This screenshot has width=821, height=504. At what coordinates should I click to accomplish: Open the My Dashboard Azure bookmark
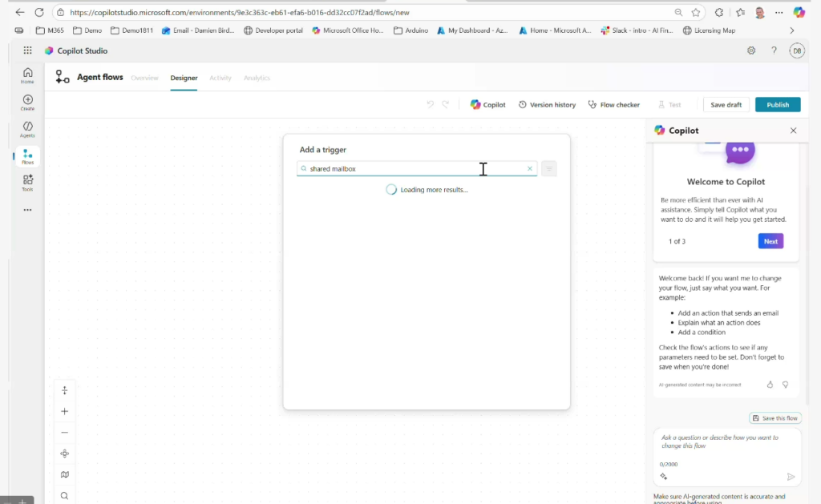coord(471,30)
